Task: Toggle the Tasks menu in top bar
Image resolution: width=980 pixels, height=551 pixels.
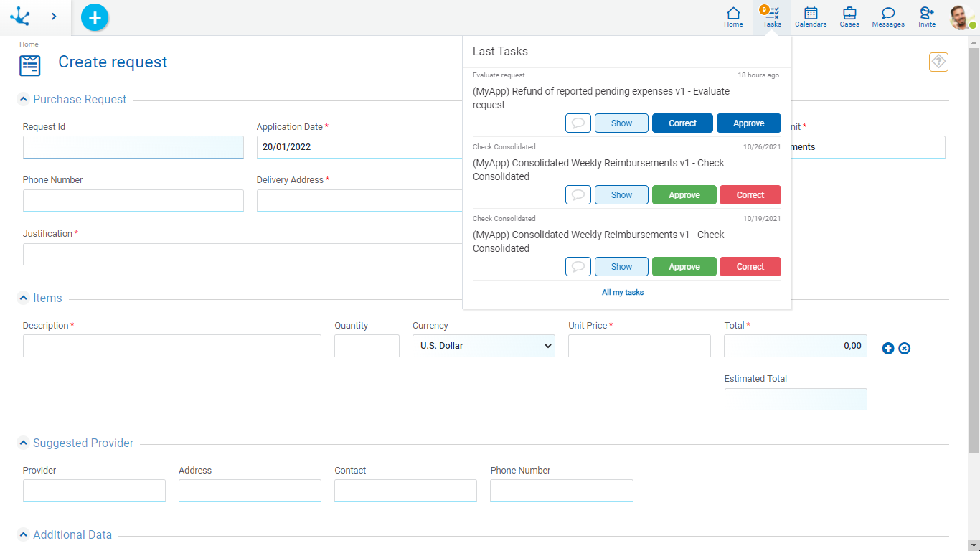Action: (x=772, y=17)
